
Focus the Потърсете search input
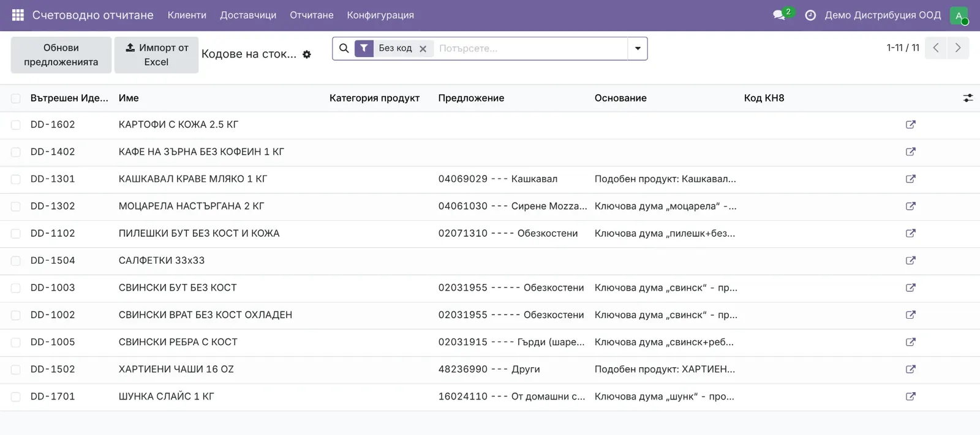pos(530,48)
